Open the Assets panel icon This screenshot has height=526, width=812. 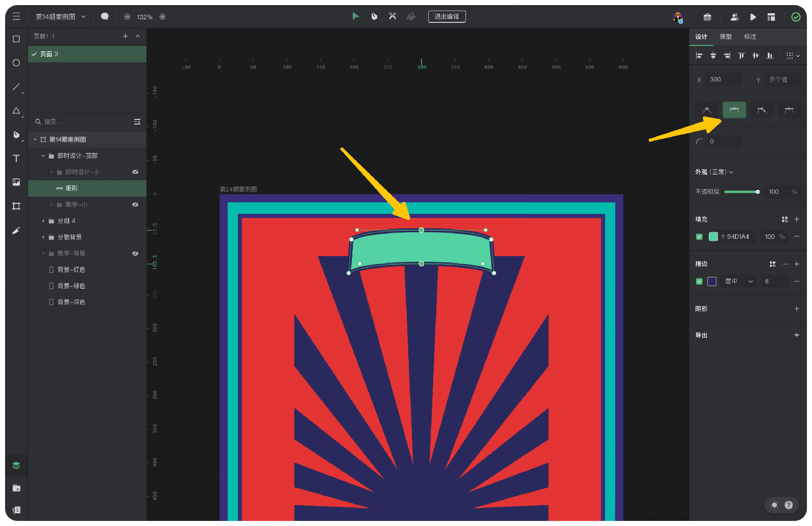click(16, 488)
